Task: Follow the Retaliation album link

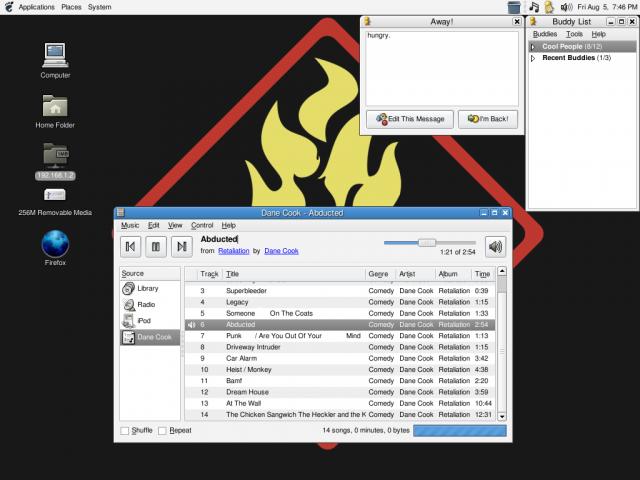Action: [x=233, y=251]
